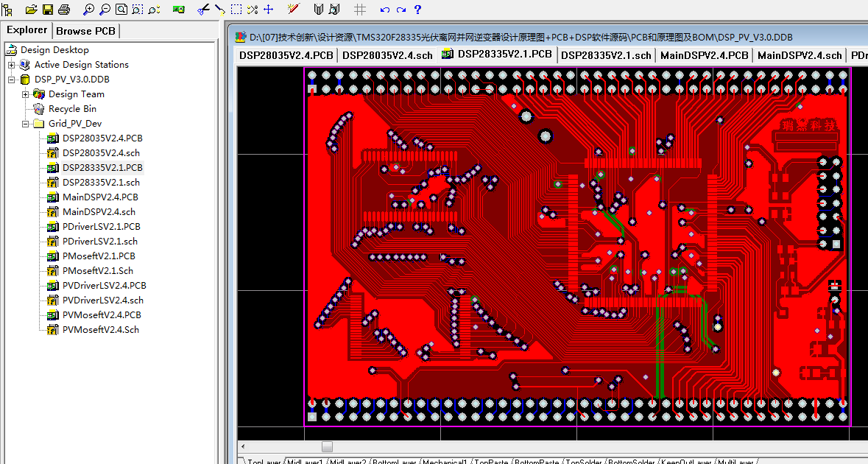Screen dimensions: 868x464
Task: Click the Zoom Out magnifier icon
Action: click(x=105, y=10)
